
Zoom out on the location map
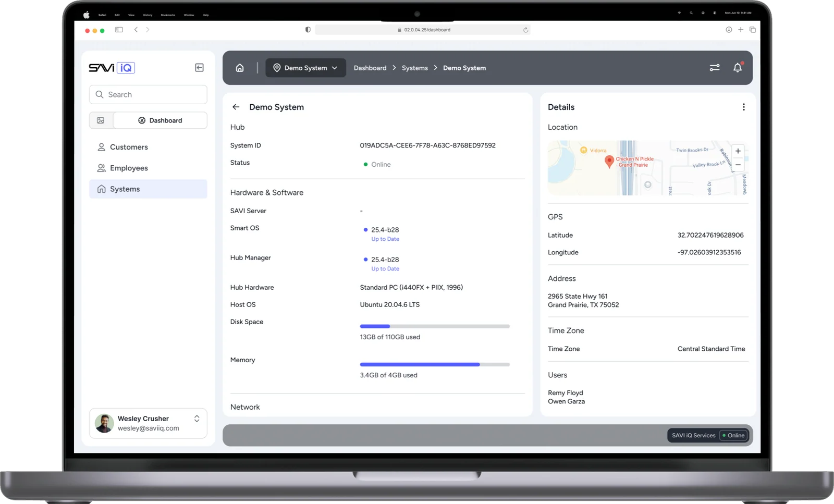click(x=738, y=165)
